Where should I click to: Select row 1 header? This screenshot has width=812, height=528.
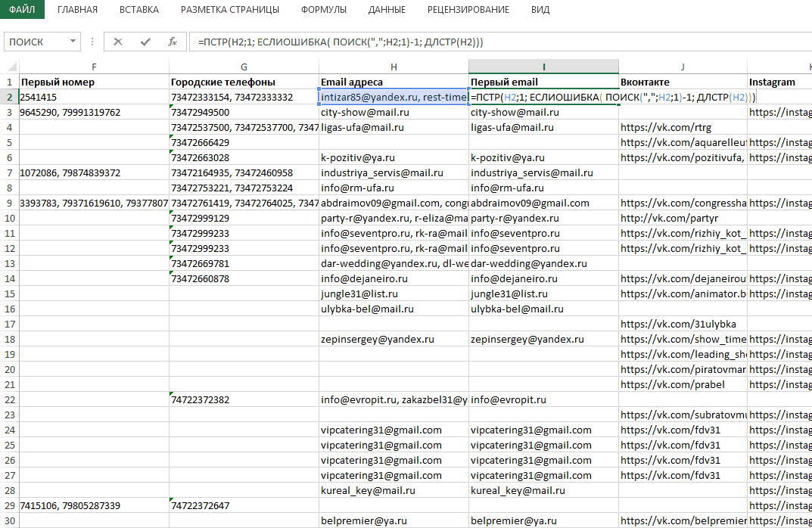click(9, 82)
